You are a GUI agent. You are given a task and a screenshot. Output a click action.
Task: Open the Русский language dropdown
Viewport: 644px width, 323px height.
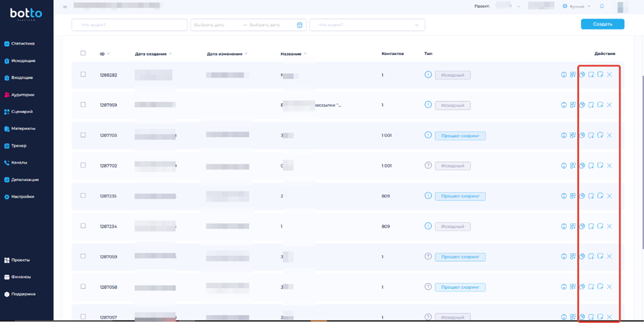[577, 6]
